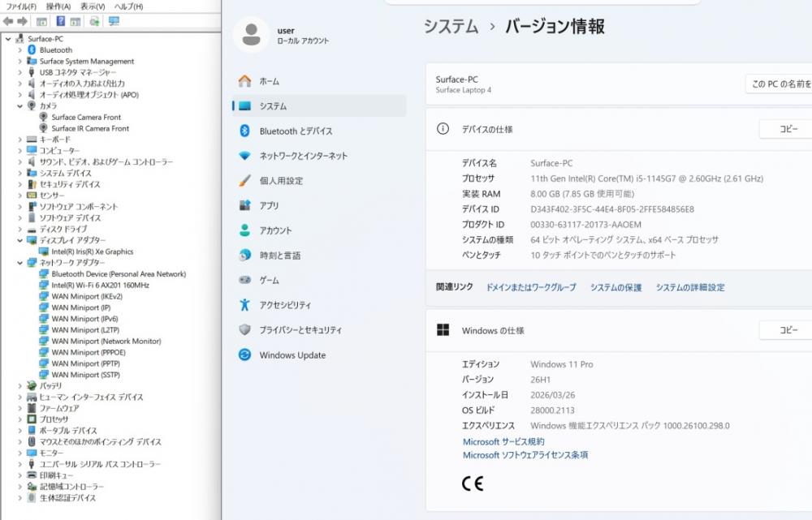This screenshot has height=520, width=812.
Task: Select USB コネクタ マネージャー node
Action: click(78, 72)
